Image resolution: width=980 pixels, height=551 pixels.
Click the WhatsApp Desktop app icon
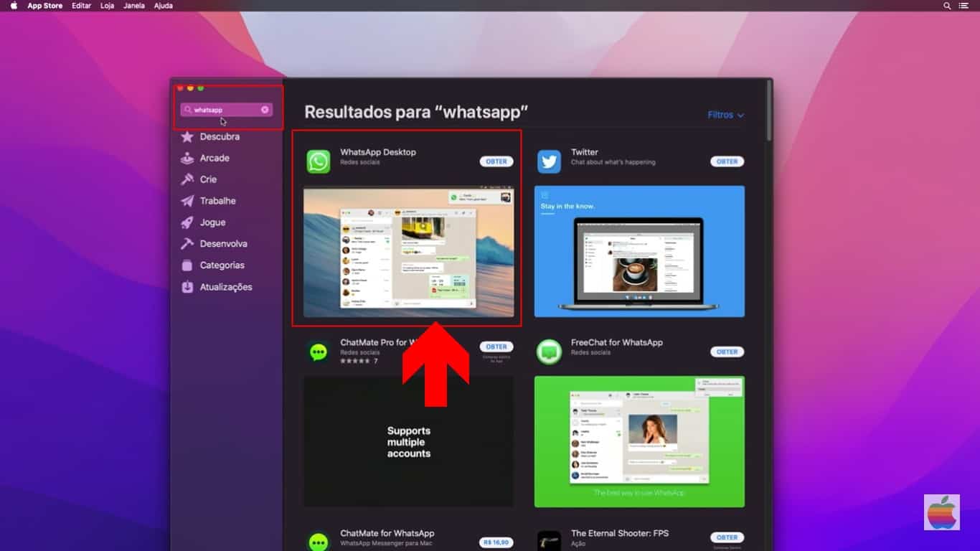click(x=319, y=161)
